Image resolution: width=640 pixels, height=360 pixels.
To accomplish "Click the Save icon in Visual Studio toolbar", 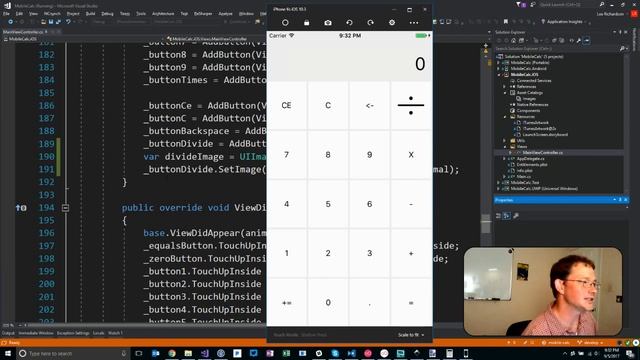I will coord(51,22).
